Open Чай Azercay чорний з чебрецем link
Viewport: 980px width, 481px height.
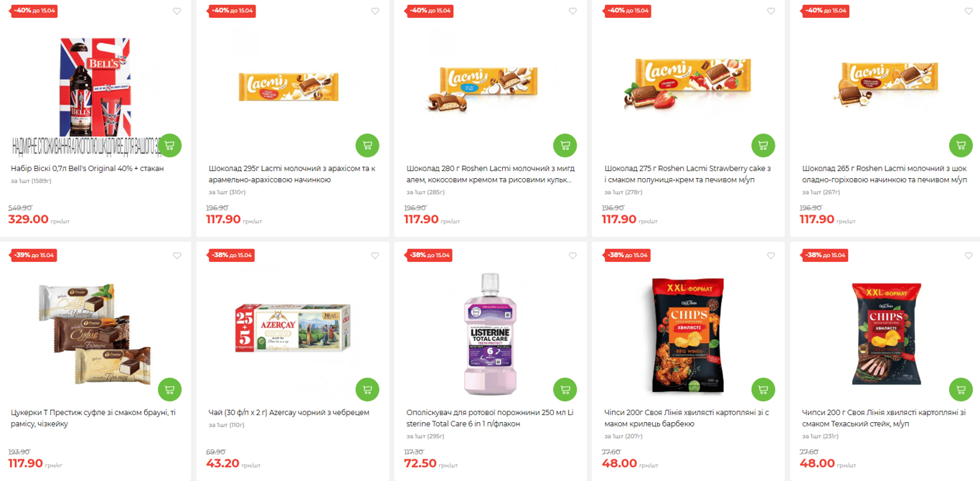[x=289, y=413]
